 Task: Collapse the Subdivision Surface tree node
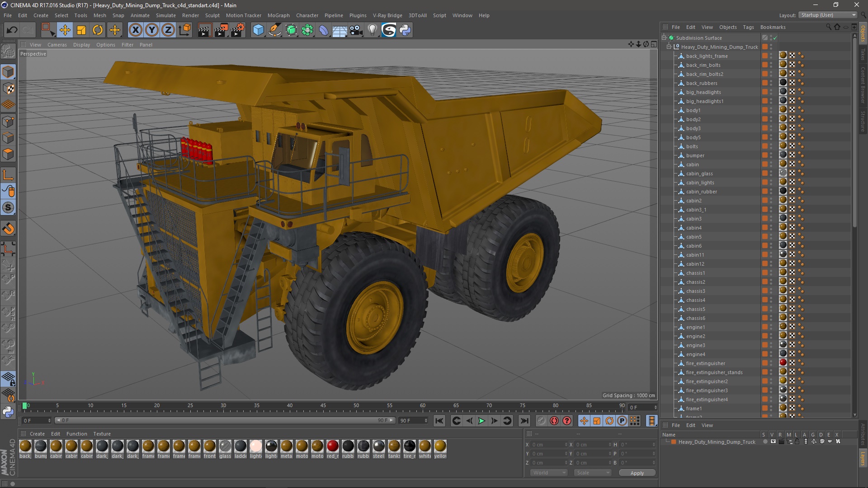click(664, 38)
